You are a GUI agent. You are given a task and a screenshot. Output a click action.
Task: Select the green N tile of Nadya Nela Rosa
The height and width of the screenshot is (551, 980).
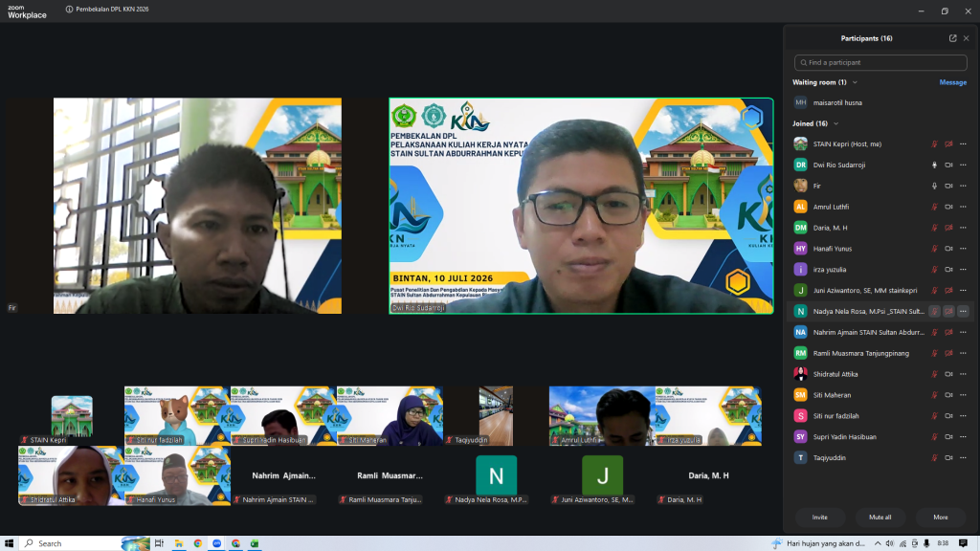pyautogui.click(x=497, y=475)
